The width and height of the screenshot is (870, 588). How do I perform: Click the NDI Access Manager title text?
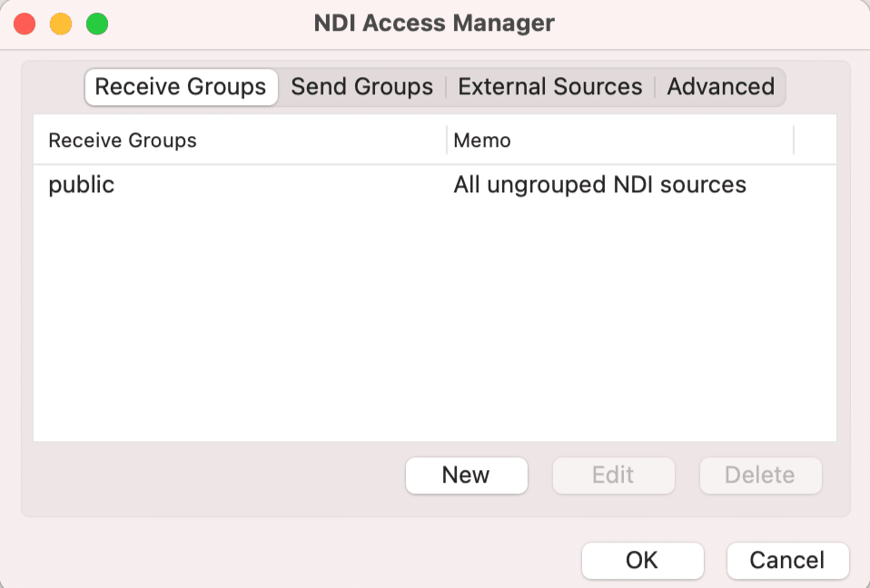coord(434,24)
